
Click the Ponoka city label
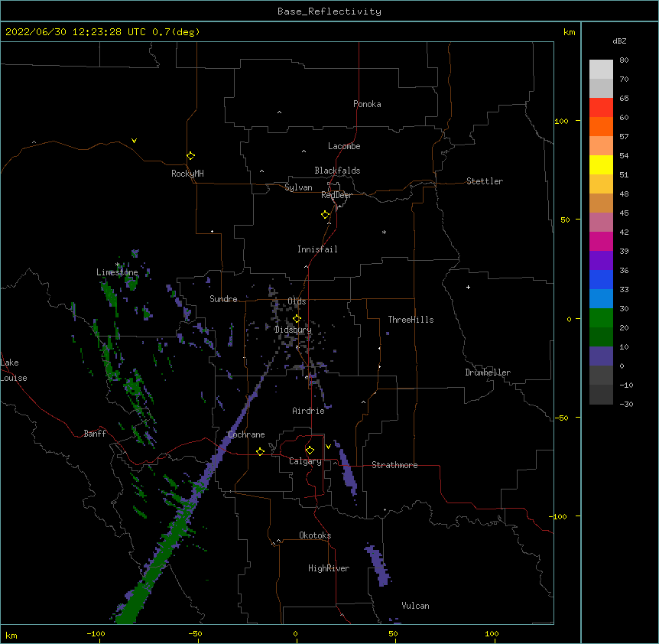(x=367, y=104)
